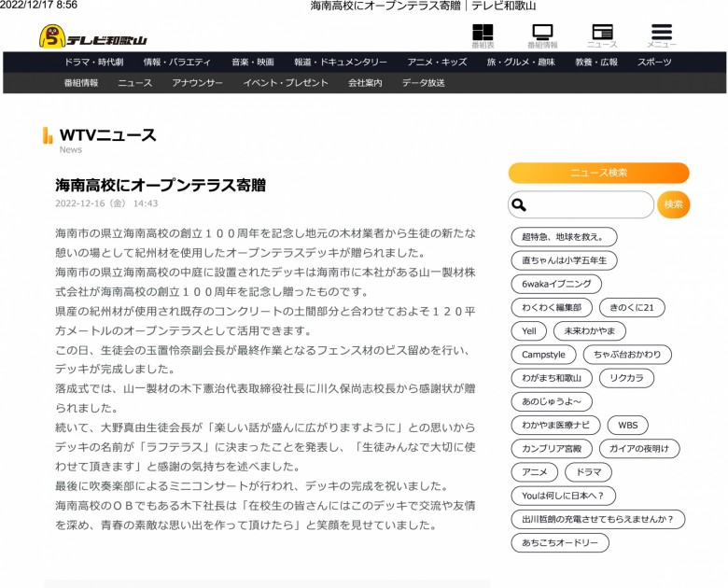Viewport: 728px width, 588px height.
Task: Select the 6wakaイブニング tag
Action: [x=556, y=284]
